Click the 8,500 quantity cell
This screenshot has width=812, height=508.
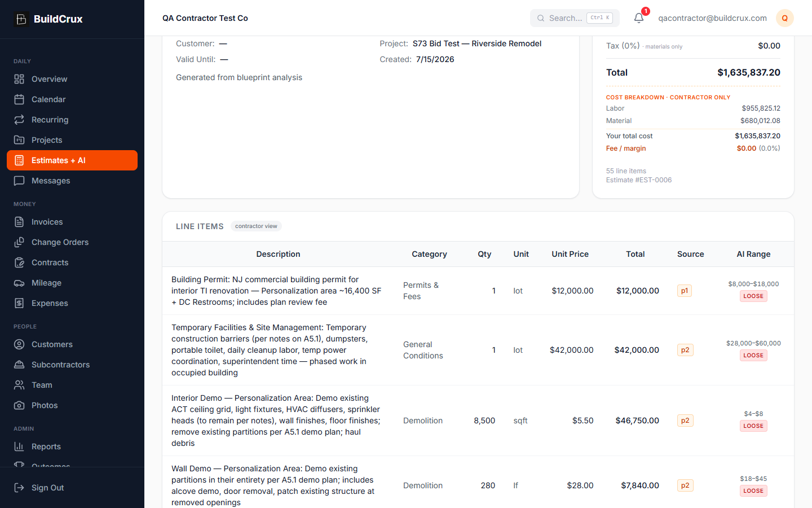click(484, 421)
